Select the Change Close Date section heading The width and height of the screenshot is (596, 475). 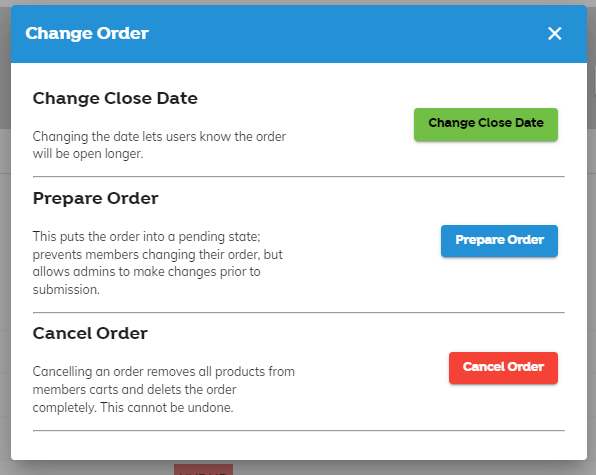coord(115,98)
